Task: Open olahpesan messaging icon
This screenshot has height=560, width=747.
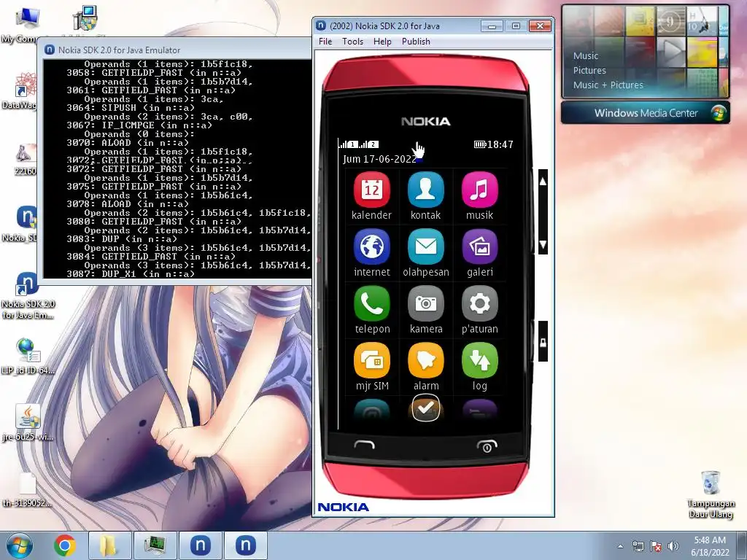Action: click(425, 246)
